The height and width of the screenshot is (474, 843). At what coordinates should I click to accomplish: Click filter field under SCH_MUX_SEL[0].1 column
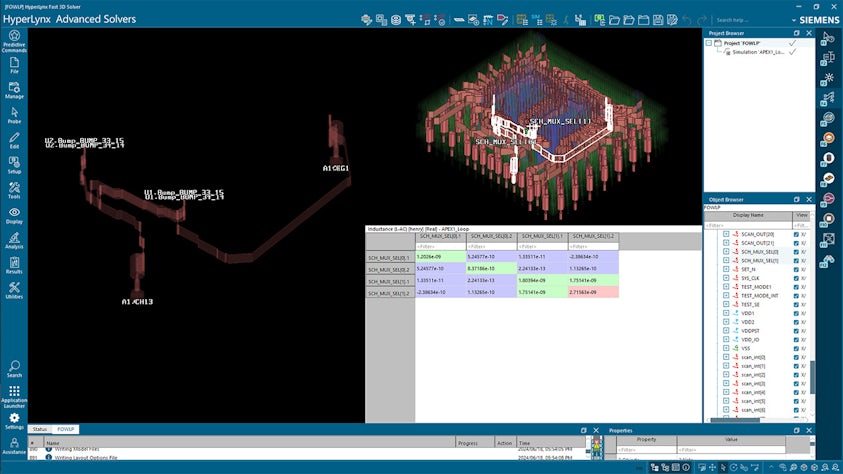pos(440,246)
